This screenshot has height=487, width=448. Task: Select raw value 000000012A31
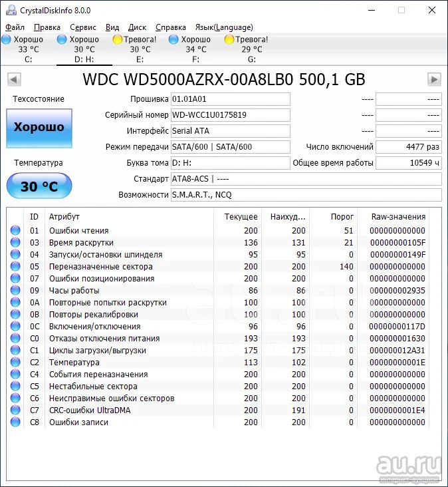pyautogui.click(x=397, y=351)
